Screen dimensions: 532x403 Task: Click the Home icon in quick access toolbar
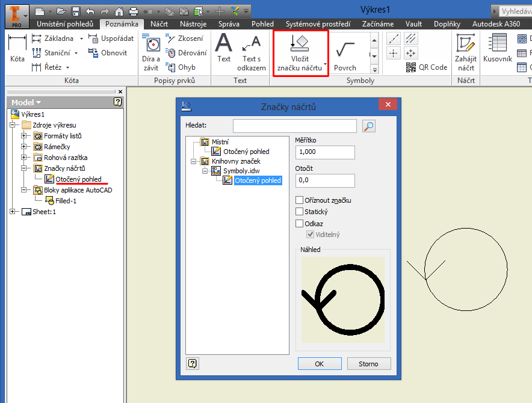point(119,11)
